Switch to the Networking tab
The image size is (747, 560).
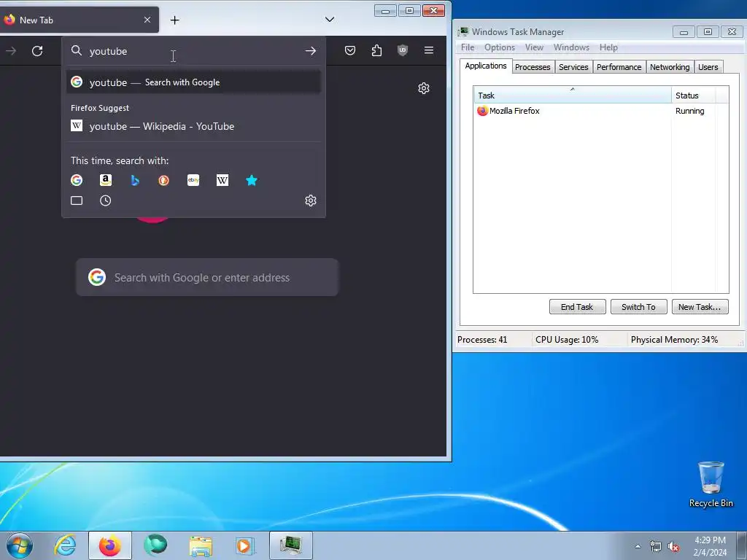click(670, 67)
